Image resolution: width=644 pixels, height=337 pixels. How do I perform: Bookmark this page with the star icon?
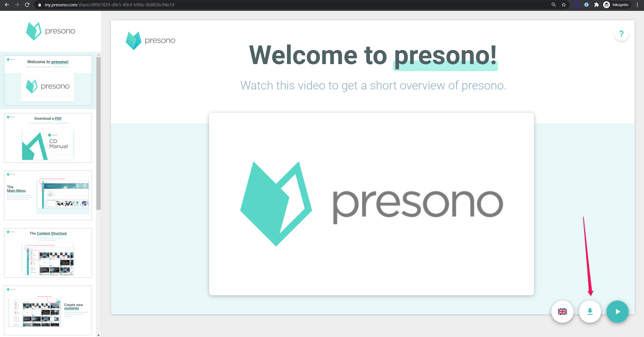pos(564,5)
